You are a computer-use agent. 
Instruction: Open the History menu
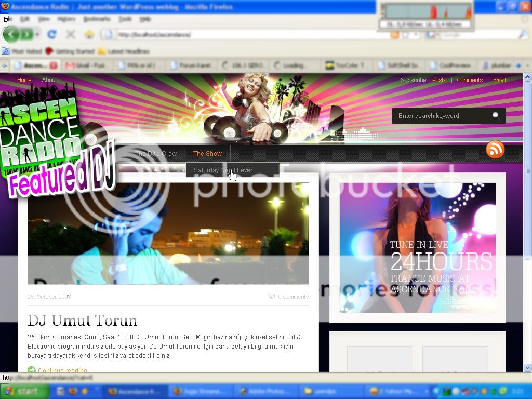(66, 19)
